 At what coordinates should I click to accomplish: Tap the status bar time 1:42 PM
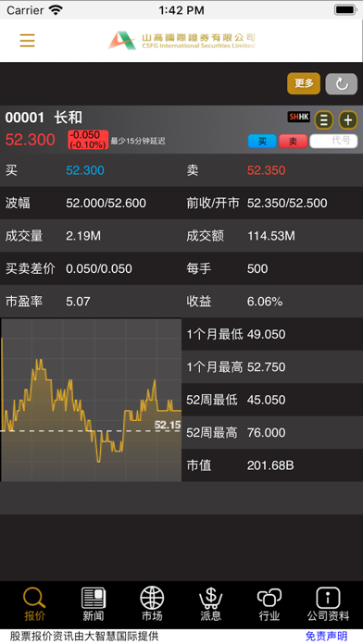click(x=181, y=10)
